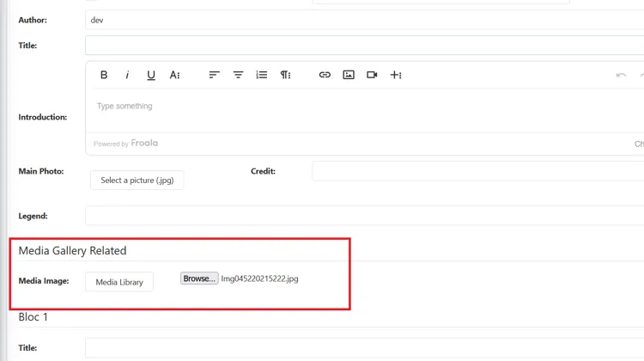Focus the Credit text field
This screenshot has width=644, height=361.
(x=477, y=171)
